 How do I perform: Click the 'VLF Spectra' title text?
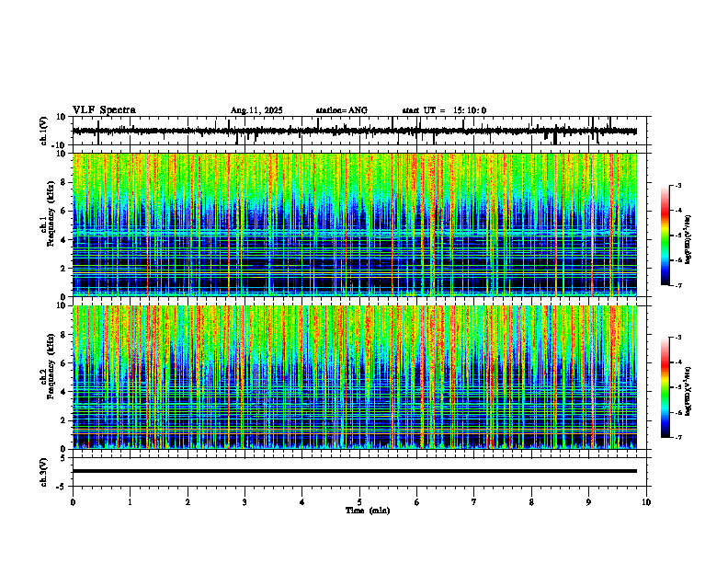point(104,110)
